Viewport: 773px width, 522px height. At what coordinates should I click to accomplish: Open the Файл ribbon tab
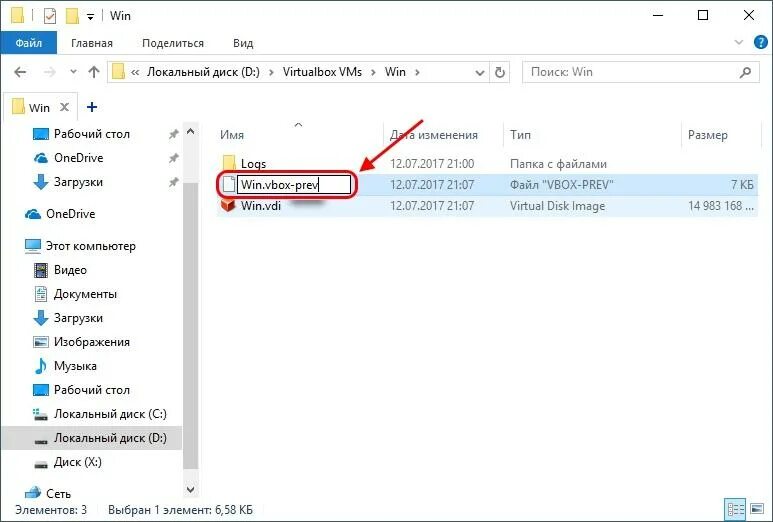coord(29,43)
